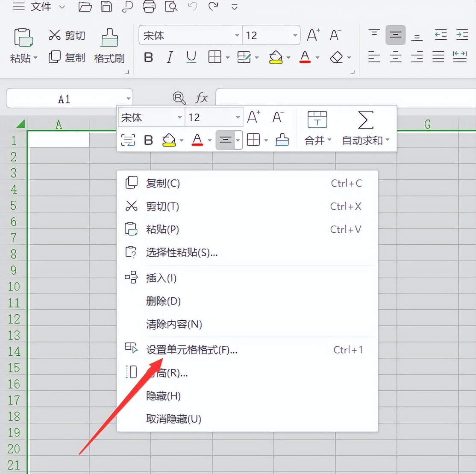Click the ribbon red font color icon
476x474 pixels.
coord(305,57)
